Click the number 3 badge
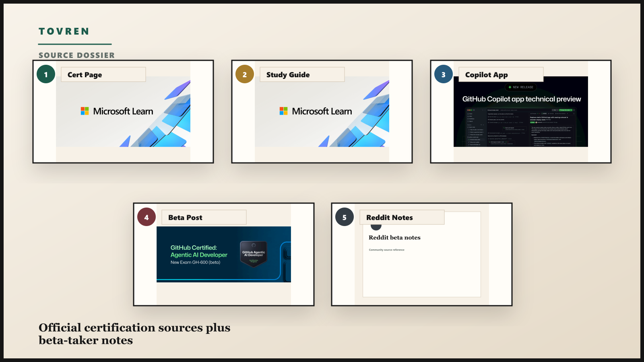The height and width of the screenshot is (362, 644). [444, 74]
